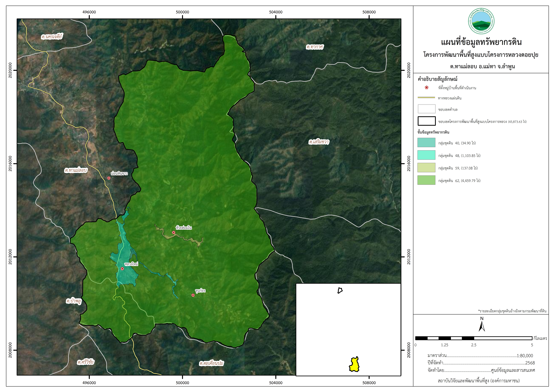Image resolution: width=554 pixels, height=392 pixels.
Task: Click the ต.นครเจดีย์ subdistrict label
Action: click(x=52, y=36)
